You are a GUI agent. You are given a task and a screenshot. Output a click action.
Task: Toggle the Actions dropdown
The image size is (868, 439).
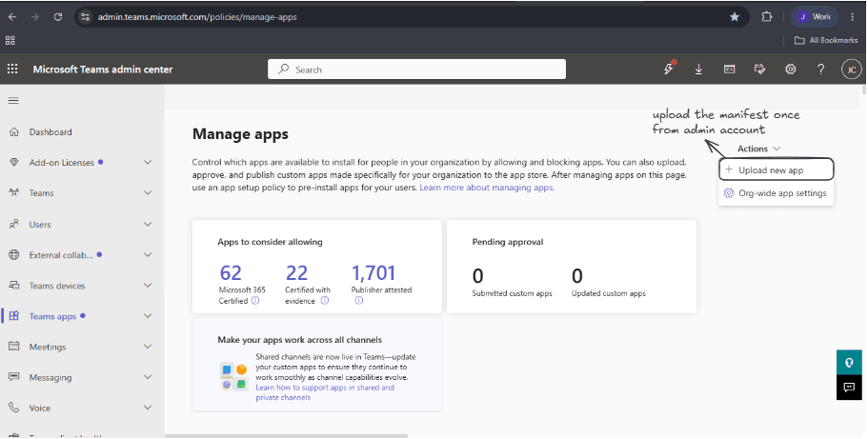[759, 149]
